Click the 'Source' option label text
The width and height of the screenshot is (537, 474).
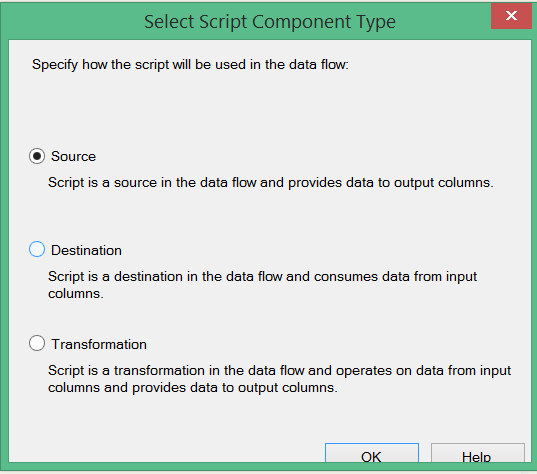pyautogui.click(x=73, y=157)
